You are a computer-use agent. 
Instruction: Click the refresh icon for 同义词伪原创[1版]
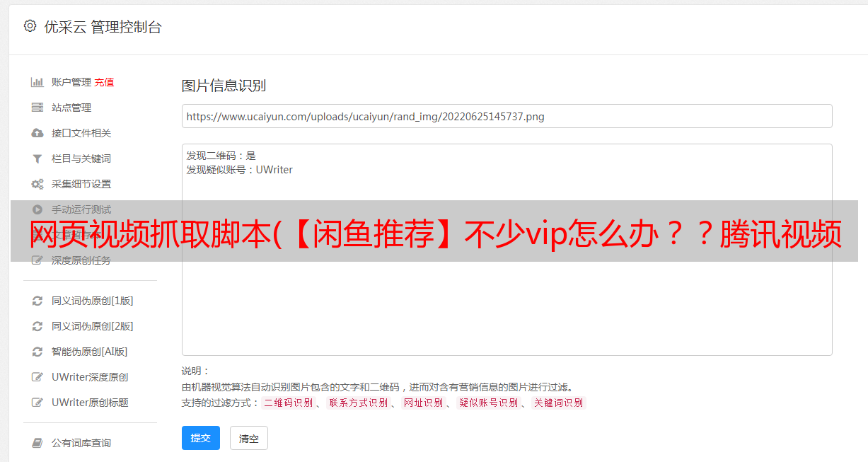click(37, 301)
